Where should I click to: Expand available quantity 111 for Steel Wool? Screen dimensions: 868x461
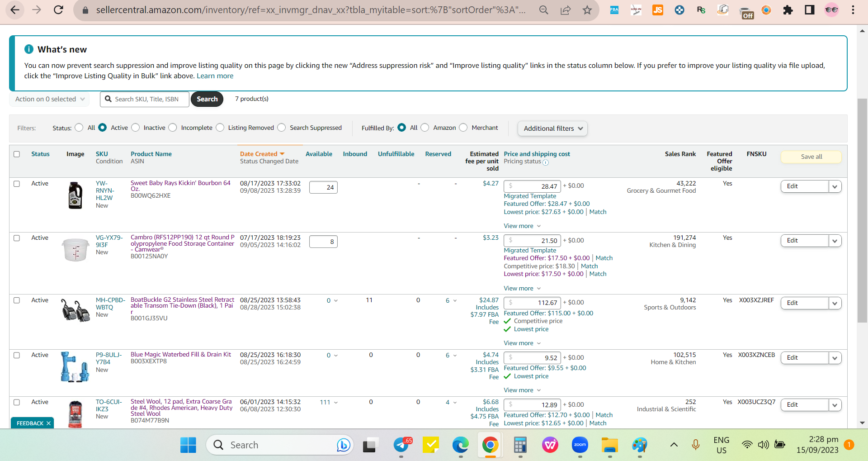tap(329, 402)
